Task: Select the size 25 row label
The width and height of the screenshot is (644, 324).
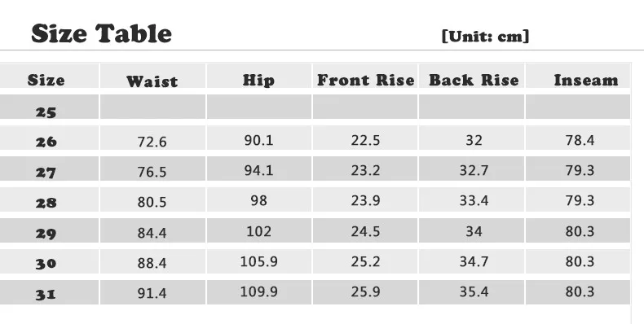Action: coord(46,112)
